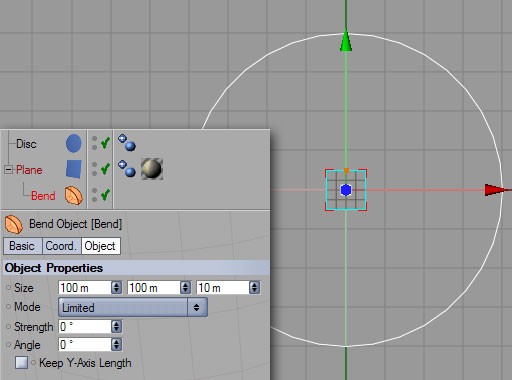Select the Plane object in the tree
Image resolution: width=512 pixels, height=380 pixels.
click(29, 170)
